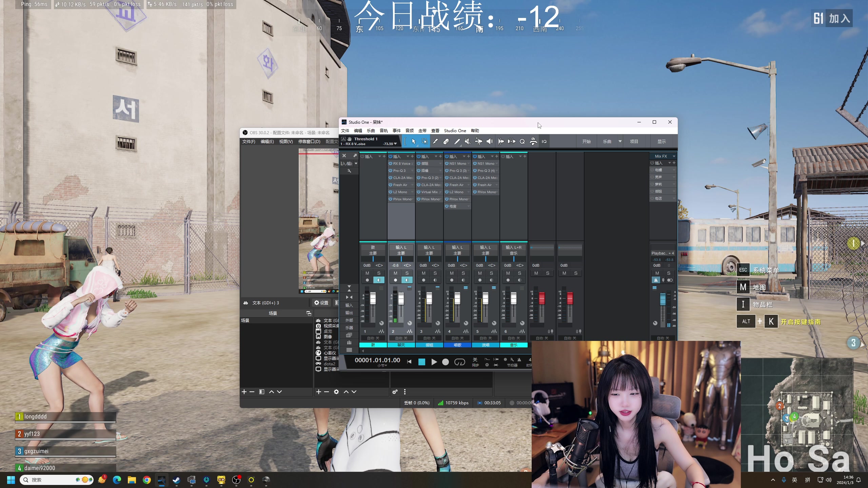Open OBS scene filters icon
This screenshot has width=868, height=488.
coord(262,392)
